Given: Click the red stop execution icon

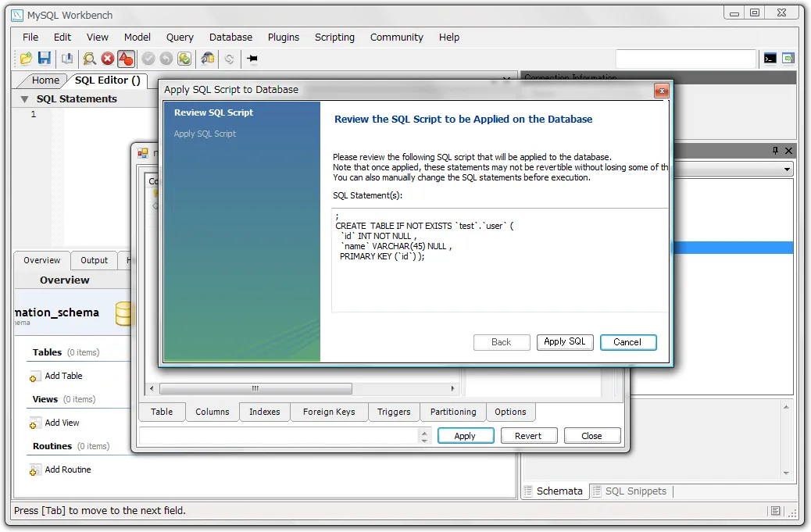Looking at the screenshot, I should pyautogui.click(x=108, y=59).
